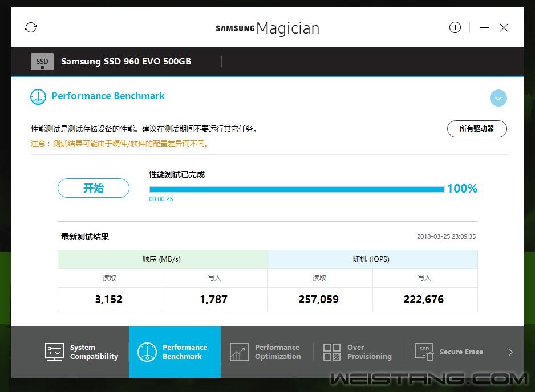Open the Performance Optimization tab

point(266,352)
